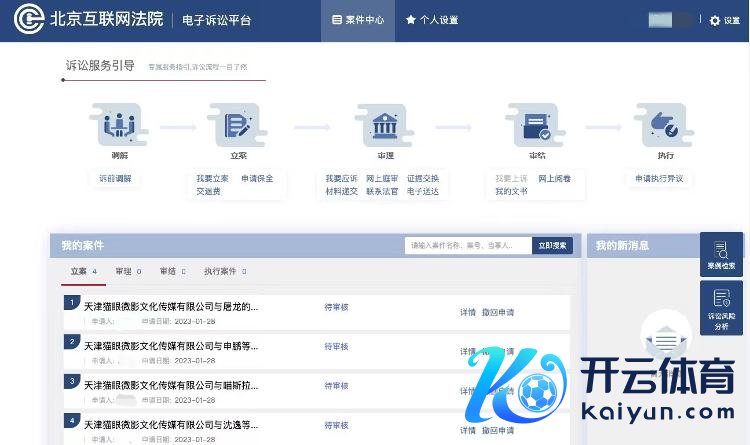Image resolution: width=750 pixels, height=445 pixels.
Task: Open the 申请保全 link under filing
Action: tap(257, 179)
